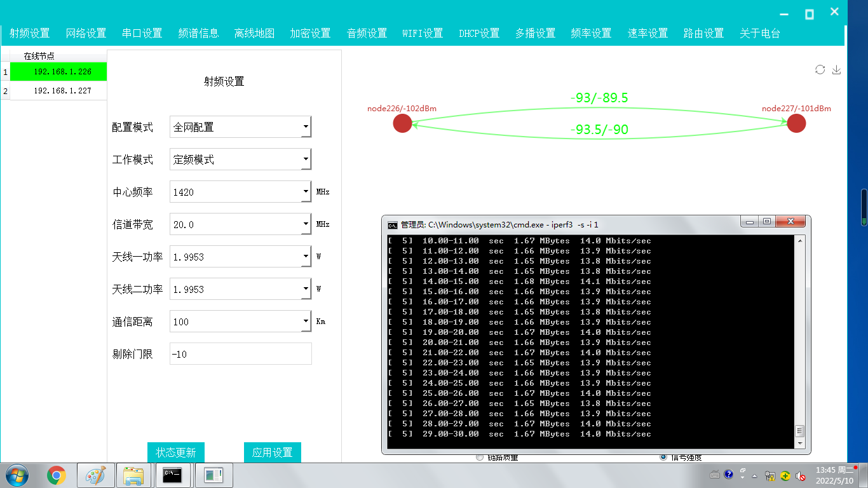Open the 多播设置 tab
Image resolution: width=868 pixels, height=488 pixels.
[x=535, y=34]
